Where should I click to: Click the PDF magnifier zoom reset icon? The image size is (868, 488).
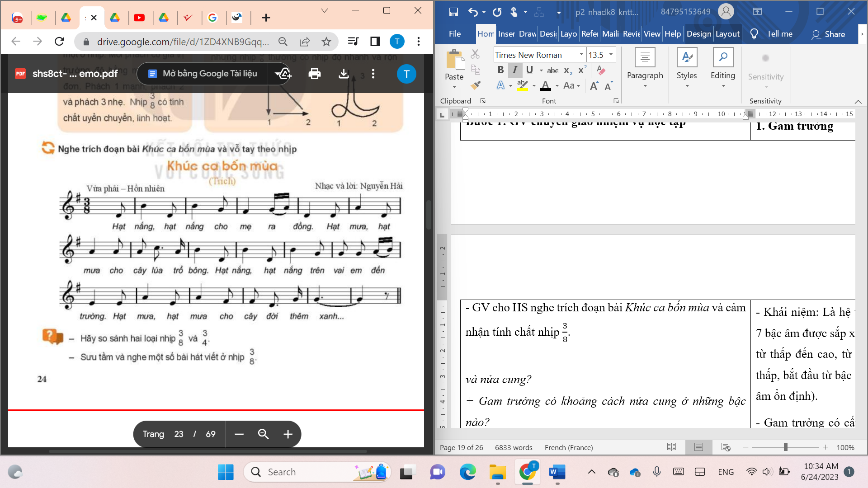tap(264, 434)
